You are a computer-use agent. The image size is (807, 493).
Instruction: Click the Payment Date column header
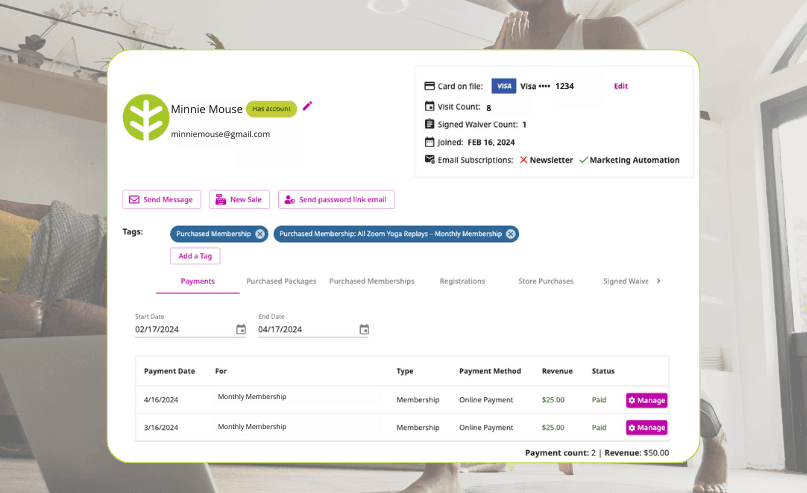tap(169, 371)
